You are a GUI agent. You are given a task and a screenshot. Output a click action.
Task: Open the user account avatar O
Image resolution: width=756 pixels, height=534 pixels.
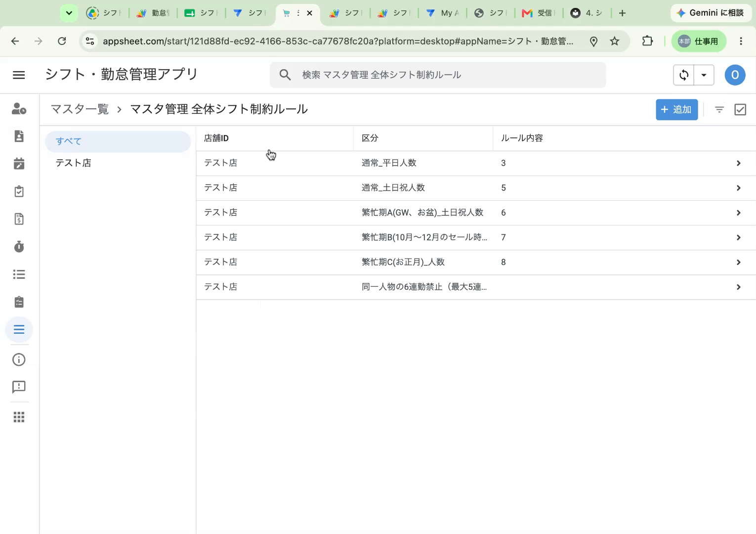pyautogui.click(x=735, y=75)
